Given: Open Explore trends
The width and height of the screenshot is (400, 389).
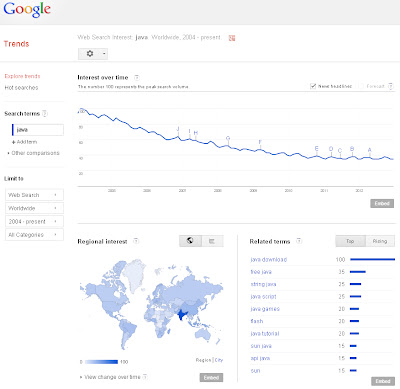Looking at the screenshot, I should [22, 76].
